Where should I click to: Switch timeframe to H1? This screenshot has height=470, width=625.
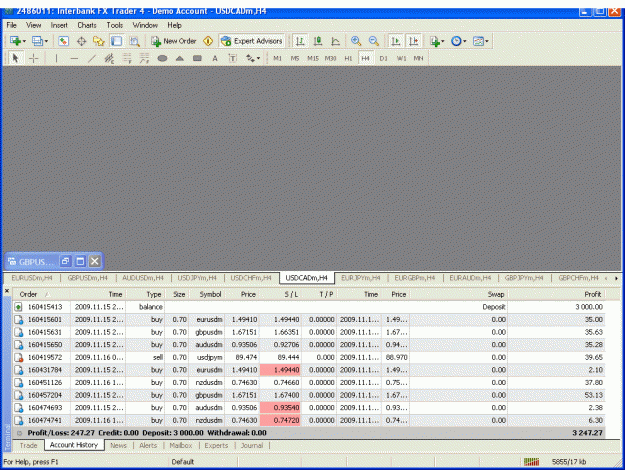tap(348, 58)
